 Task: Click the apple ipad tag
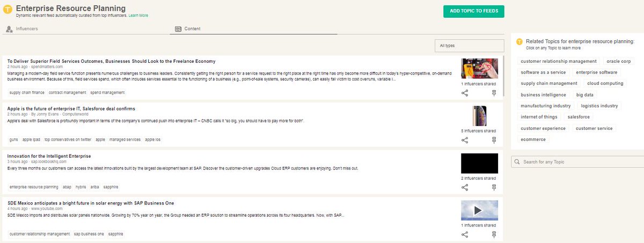(31, 139)
